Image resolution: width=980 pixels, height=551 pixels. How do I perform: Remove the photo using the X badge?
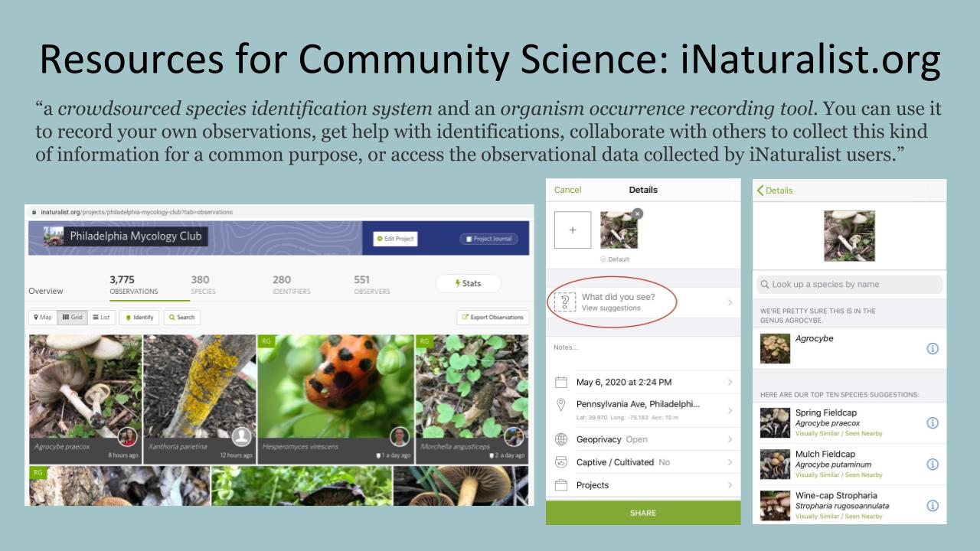(x=638, y=214)
